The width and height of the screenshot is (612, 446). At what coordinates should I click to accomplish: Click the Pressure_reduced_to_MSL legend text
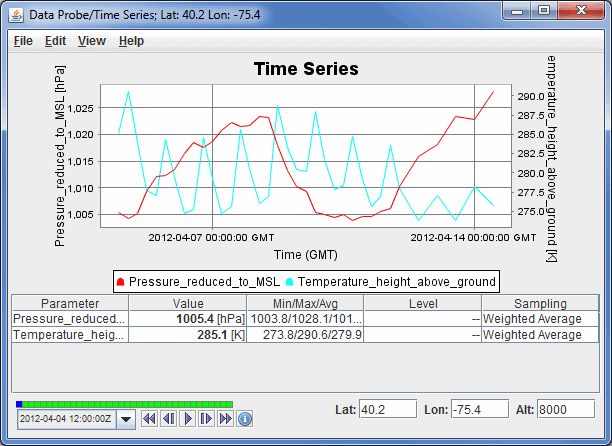pyautogui.click(x=205, y=282)
